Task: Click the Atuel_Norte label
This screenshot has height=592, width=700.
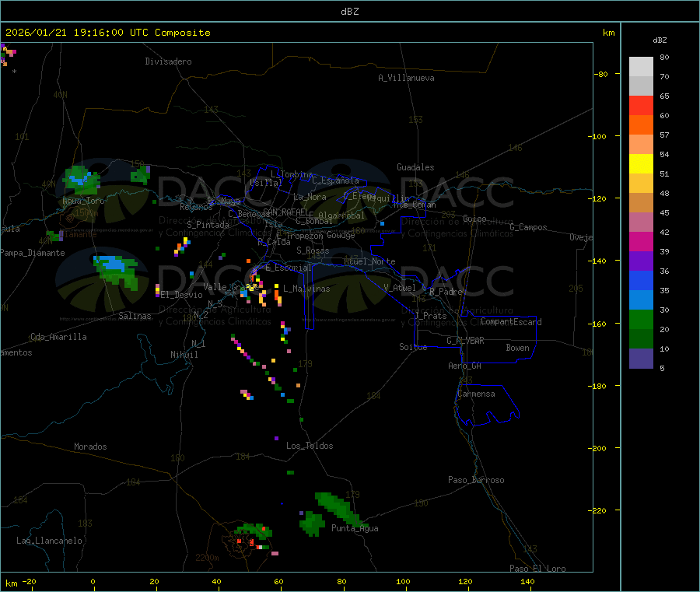Action: (369, 261)
